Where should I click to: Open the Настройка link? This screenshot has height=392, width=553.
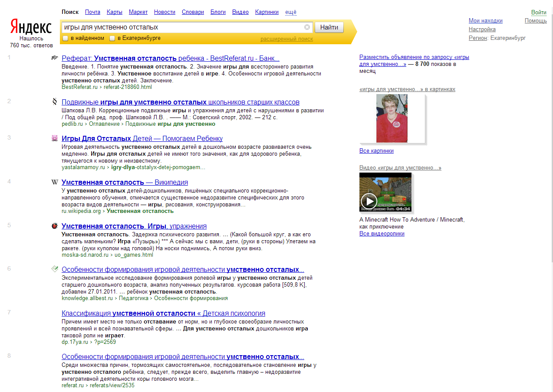point(482,29)
